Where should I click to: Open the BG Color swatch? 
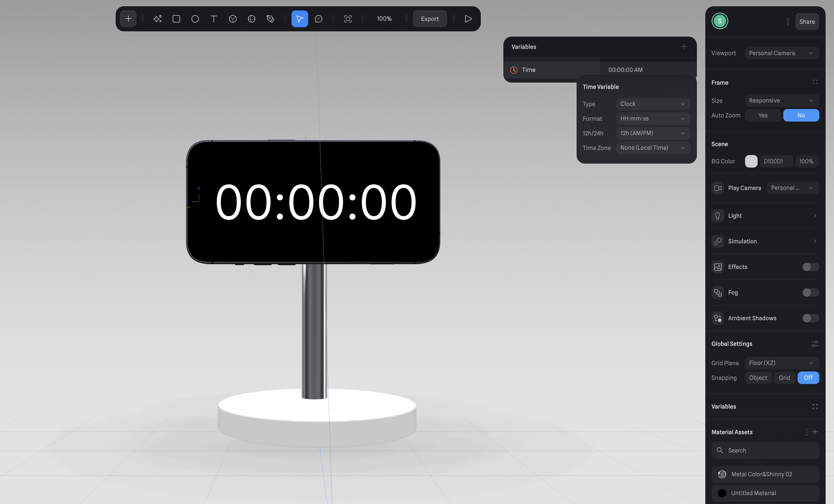tap(751, 161)
